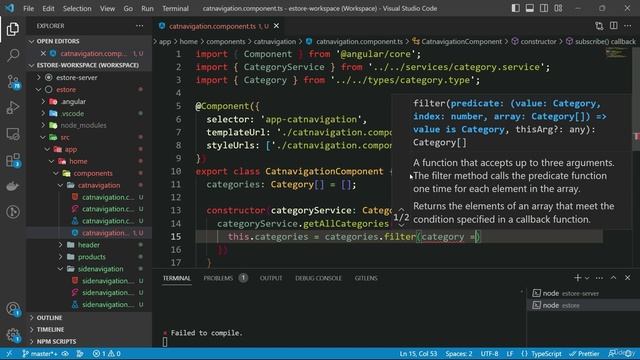Expand the node_modules folder
The width and height of the screenshot is (640, 360).
(84, 125)
